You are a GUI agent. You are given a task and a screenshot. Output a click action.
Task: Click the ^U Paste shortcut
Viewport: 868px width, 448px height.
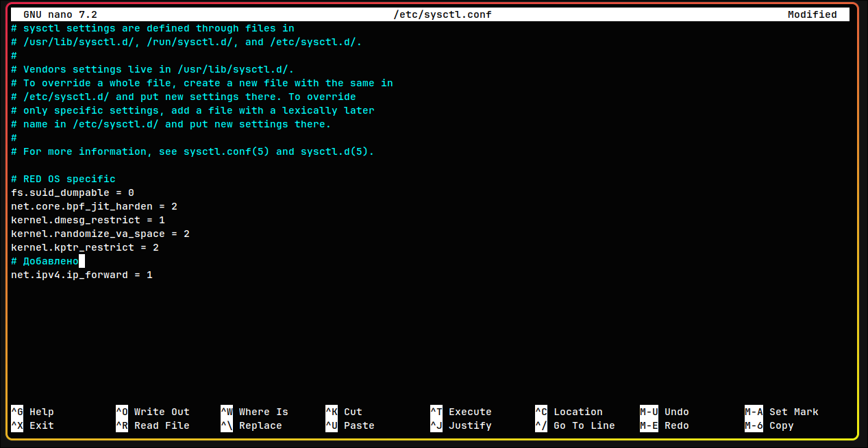tap(349, 425)
